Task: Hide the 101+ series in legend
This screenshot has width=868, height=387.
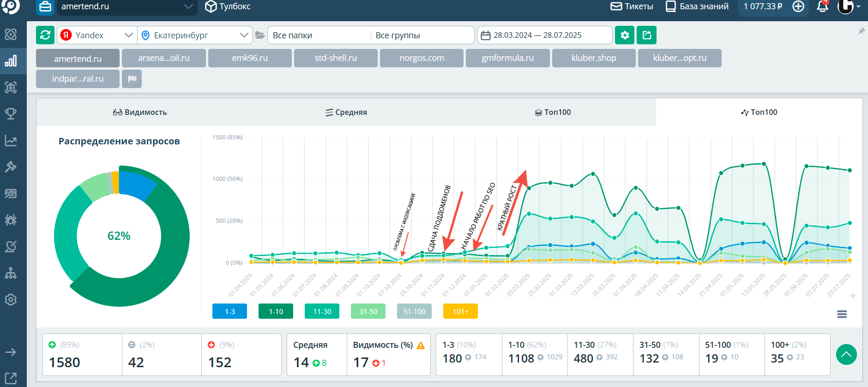Action: (x=460, y=311)
